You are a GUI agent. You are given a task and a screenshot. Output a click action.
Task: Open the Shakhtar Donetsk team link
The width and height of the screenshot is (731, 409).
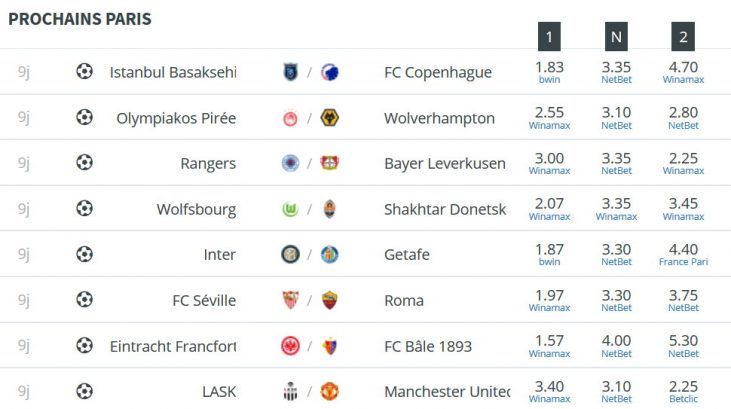tap(445, 209)
